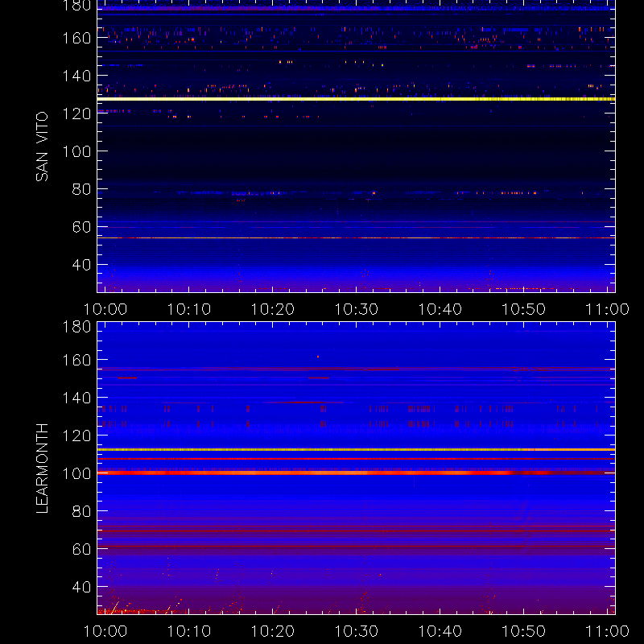644x644 pixels.
Task: Click the thick red band at 100 in Learmonth plot
Action: (x=356, y=473)
